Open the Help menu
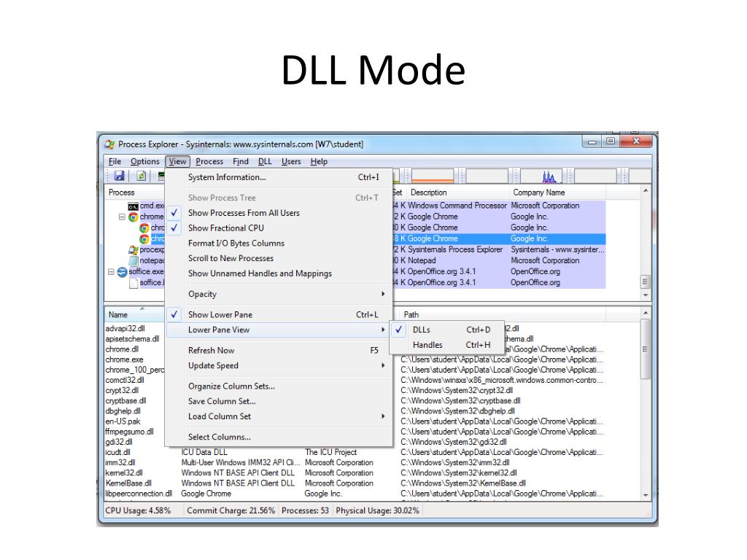The image size is (747, 560). (x=319, y=161)
